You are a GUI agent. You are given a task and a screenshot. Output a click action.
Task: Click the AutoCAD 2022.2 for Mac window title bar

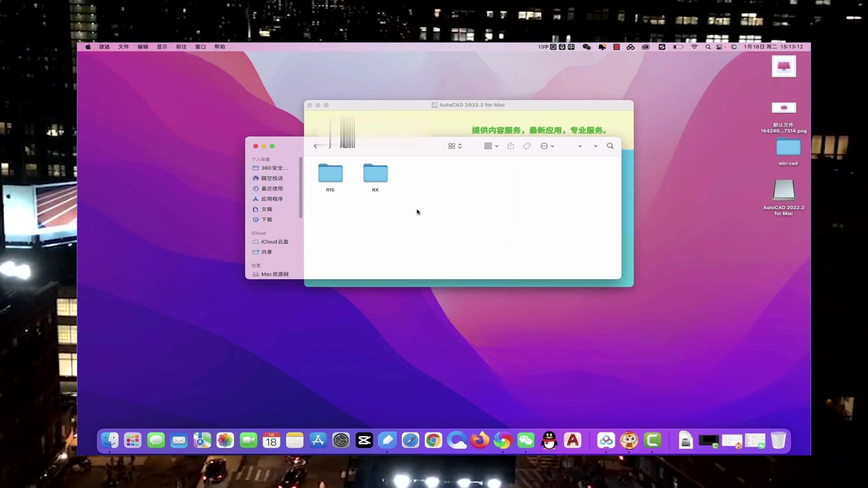469,105
